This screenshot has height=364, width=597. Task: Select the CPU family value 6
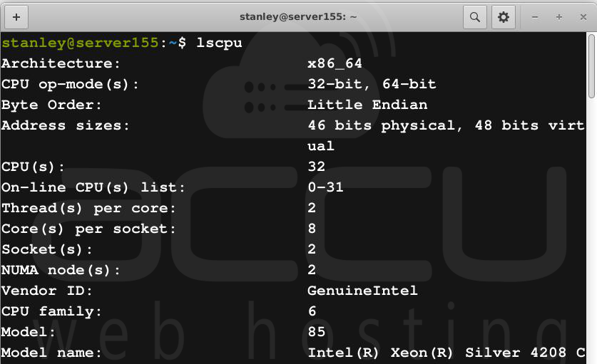coord(312,311)
